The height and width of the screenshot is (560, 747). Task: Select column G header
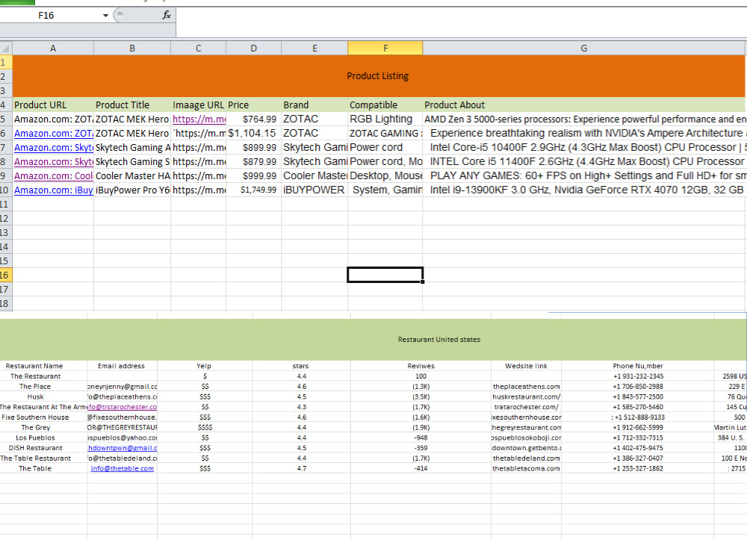click(x=583, y=47)
